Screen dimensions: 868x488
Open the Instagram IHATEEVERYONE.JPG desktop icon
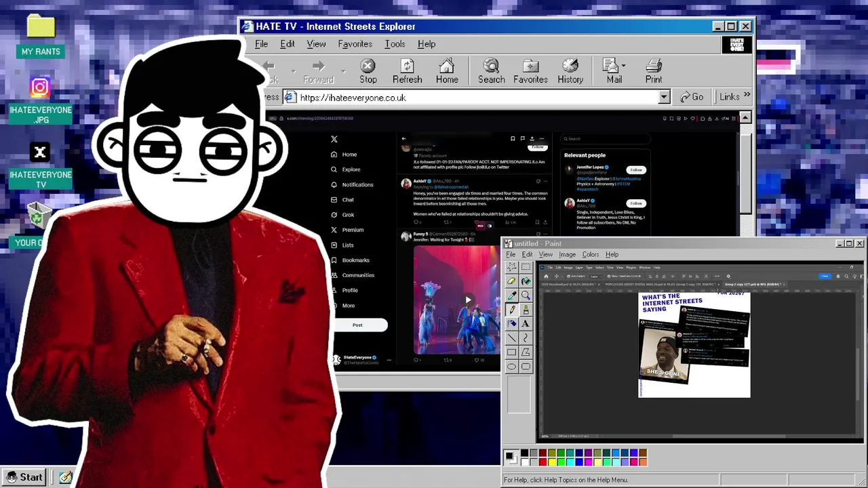point(40,100)
